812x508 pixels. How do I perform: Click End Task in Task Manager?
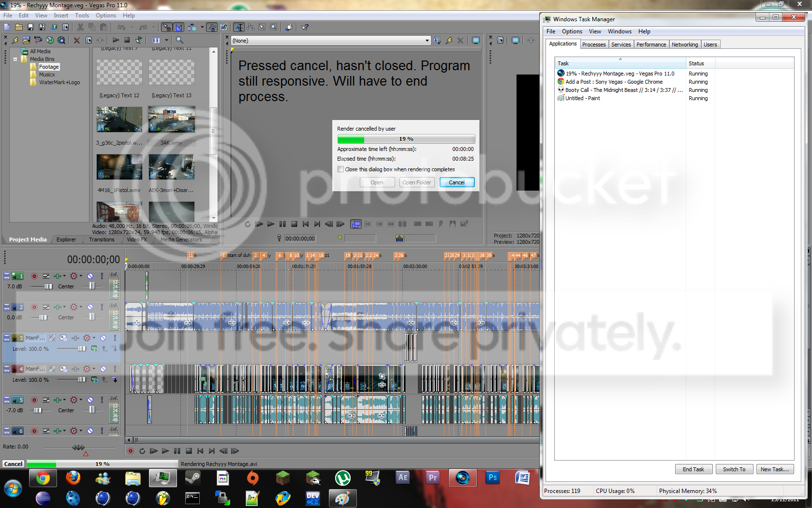pos(693,469)
